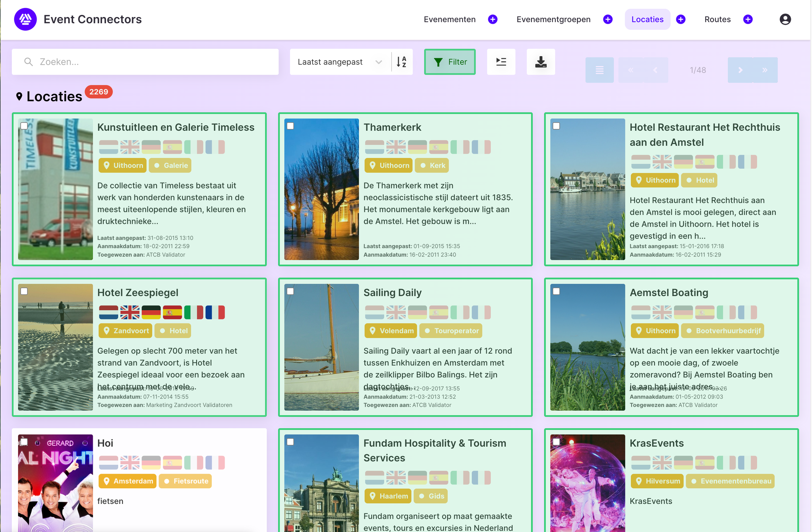This screenshot has width=812, height=532.
Task: Click the plus icon next to Evenementen
Action: [x=492, y=19]
